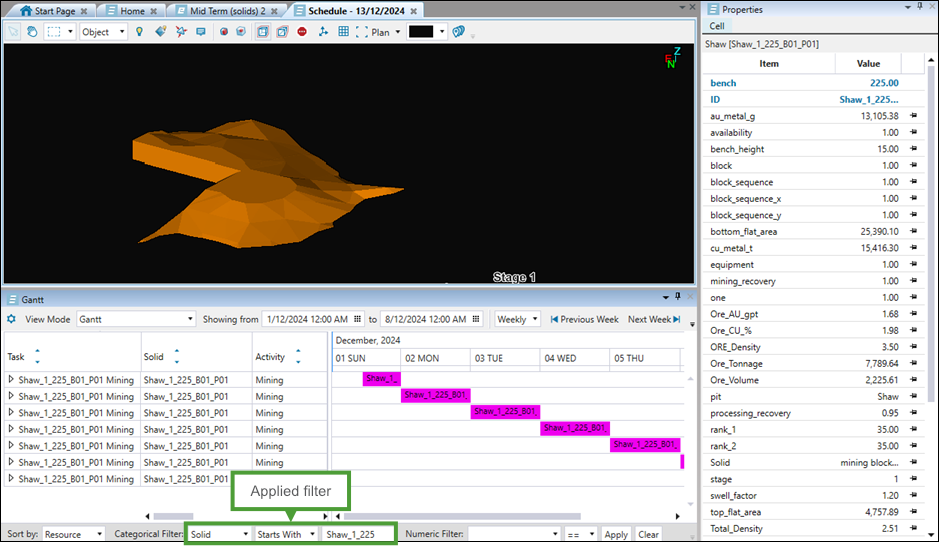
Task: Click the red no-entry circle icon
Action: pos(302,32)
